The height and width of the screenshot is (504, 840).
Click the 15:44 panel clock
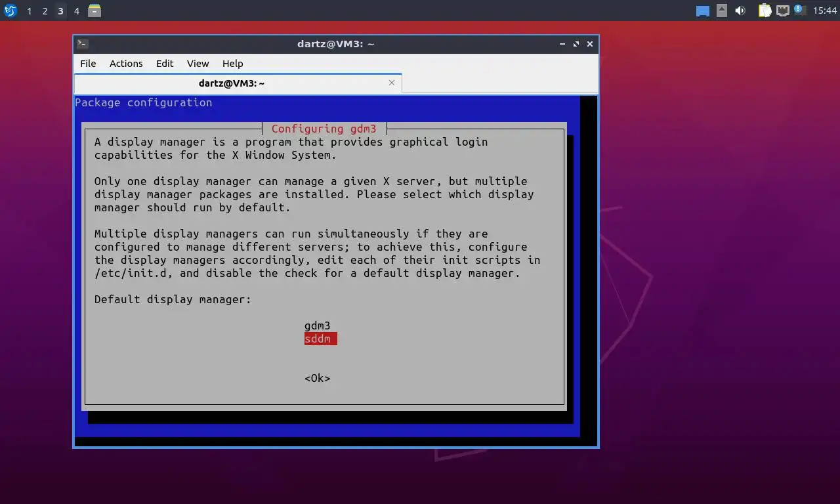tap(825, 11)
